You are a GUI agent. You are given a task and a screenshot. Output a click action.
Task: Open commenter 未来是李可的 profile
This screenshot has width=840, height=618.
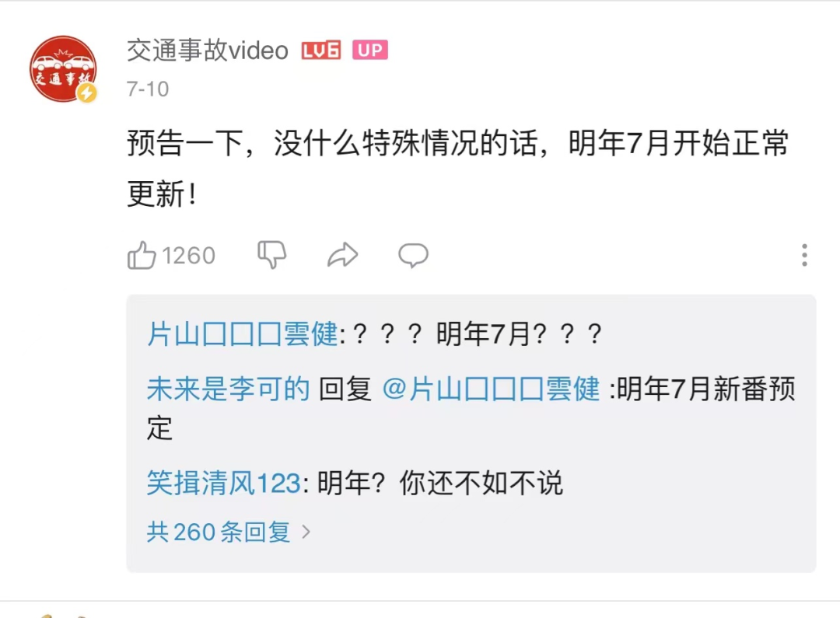[x=228, y=389]
